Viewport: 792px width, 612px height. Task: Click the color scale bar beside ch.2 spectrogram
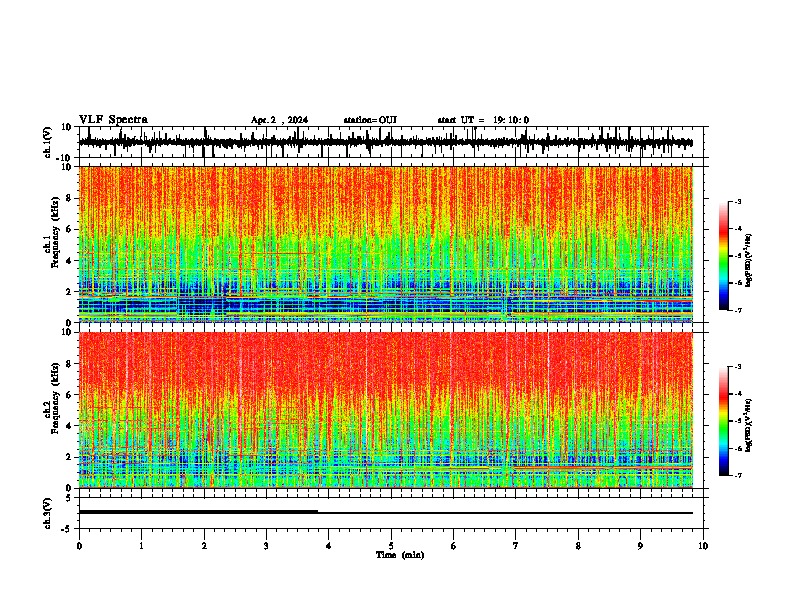723,421
